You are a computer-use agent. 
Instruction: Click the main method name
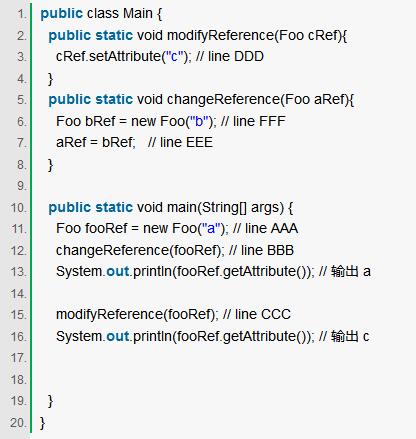[182, 207]
